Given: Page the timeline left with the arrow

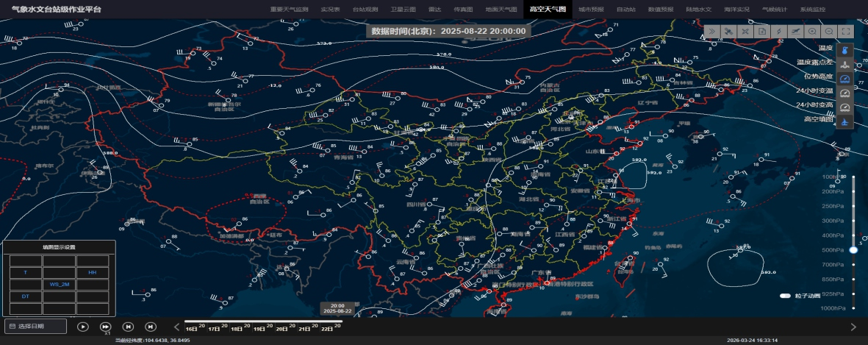Looking at the screenshot, I should 177,327.
